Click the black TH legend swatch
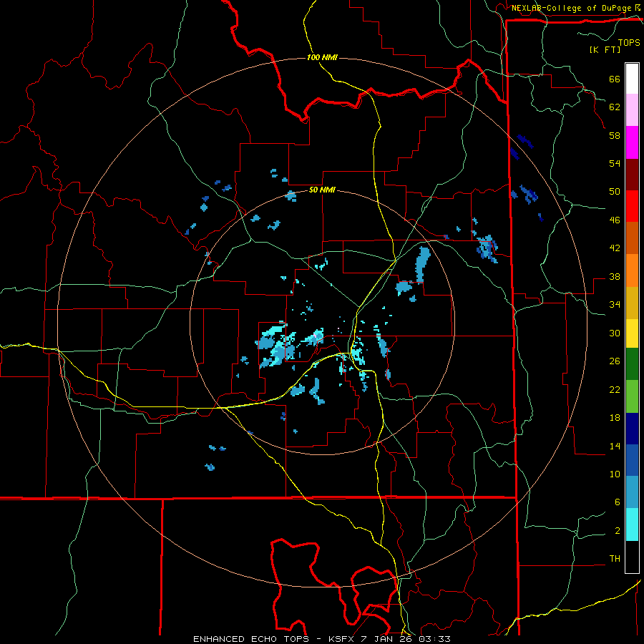Screen dimensions: 644x644 click(x=632, y=557)
